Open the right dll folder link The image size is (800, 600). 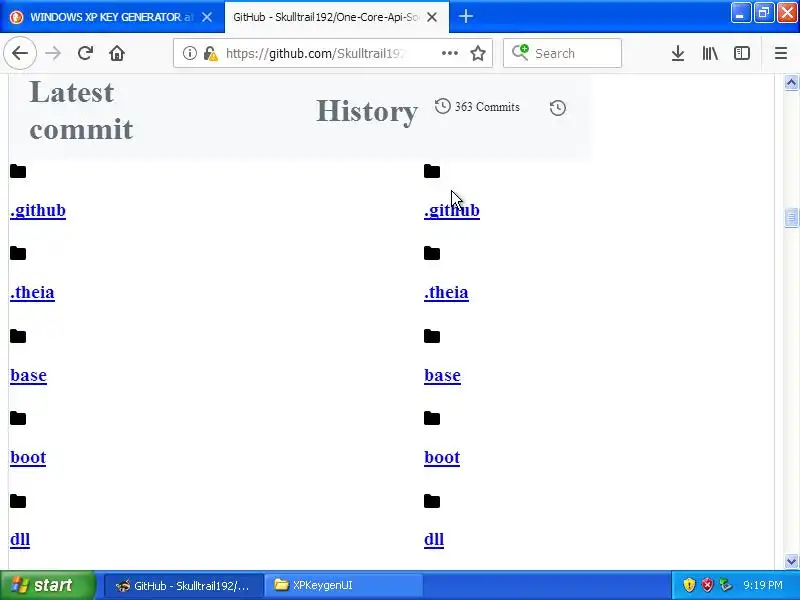point(434,539)
